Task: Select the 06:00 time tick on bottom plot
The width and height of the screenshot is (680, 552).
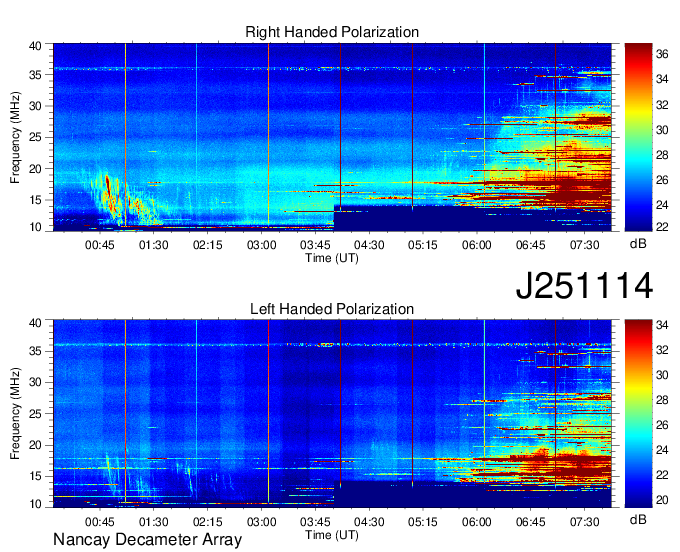Action: (476, 521)
